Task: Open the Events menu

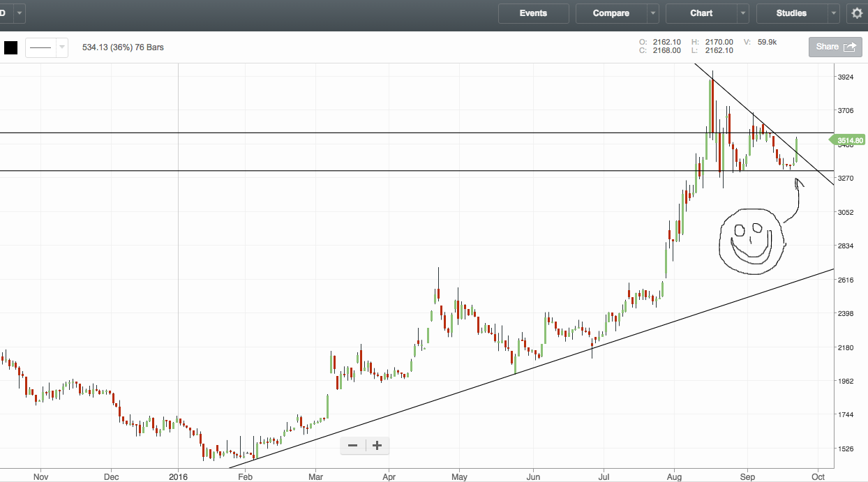Action: pos(533,13)
